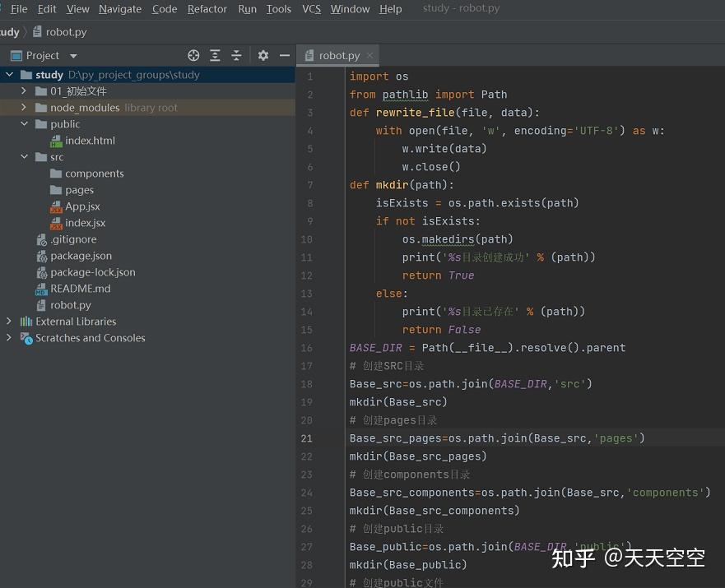Open Project panel settings gear

coord(263,55)
